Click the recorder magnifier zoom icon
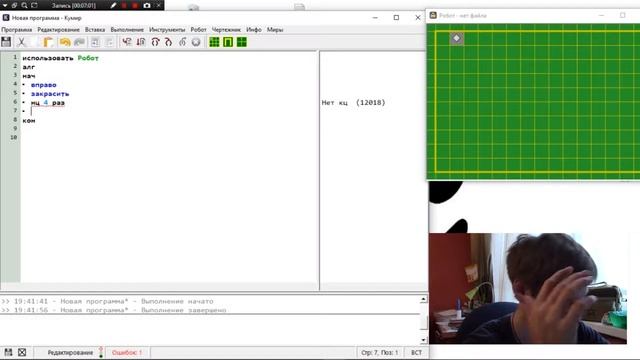The image size is (640, 360). (24, 5)
